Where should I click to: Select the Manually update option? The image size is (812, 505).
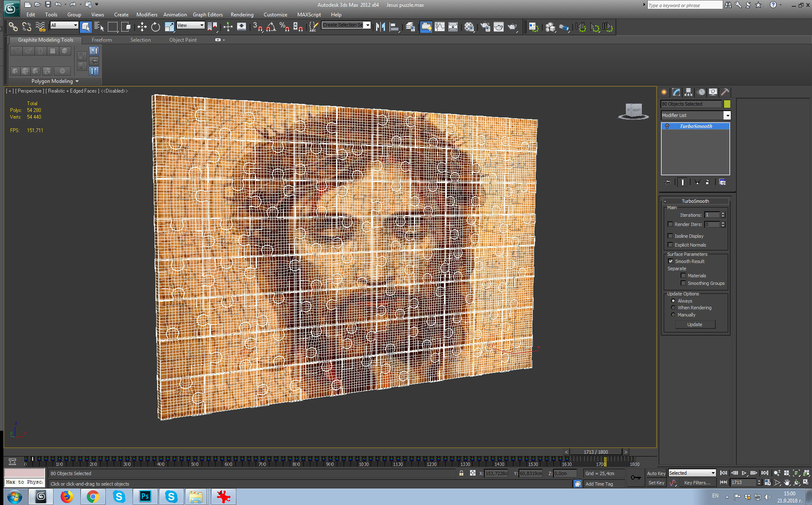pos(673,315)
